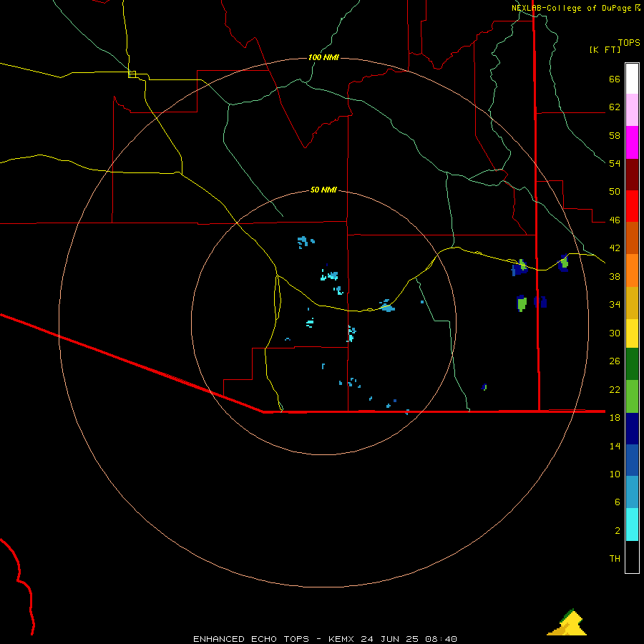Image resolution: width=644 pixels, height=644 pixels.
Task: Click the 100 NMI range ring label
Action: pyautogui.click(x=323, y=57)
